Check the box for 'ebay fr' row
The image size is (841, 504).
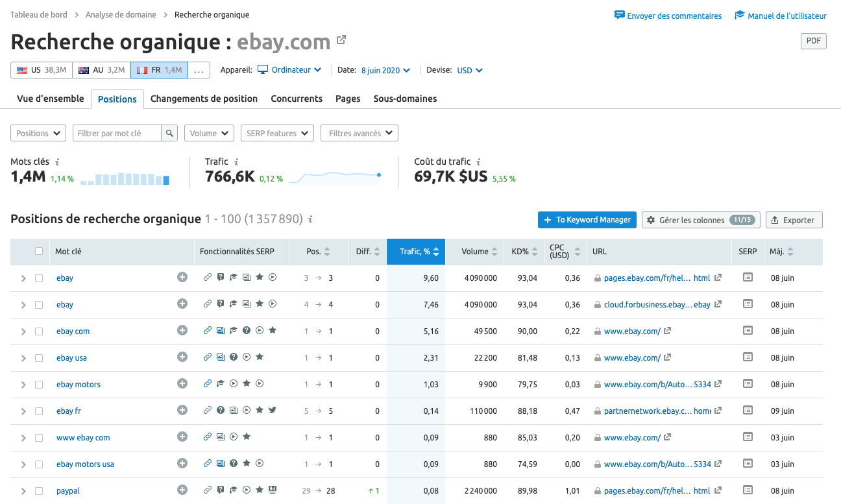[39, 411]
